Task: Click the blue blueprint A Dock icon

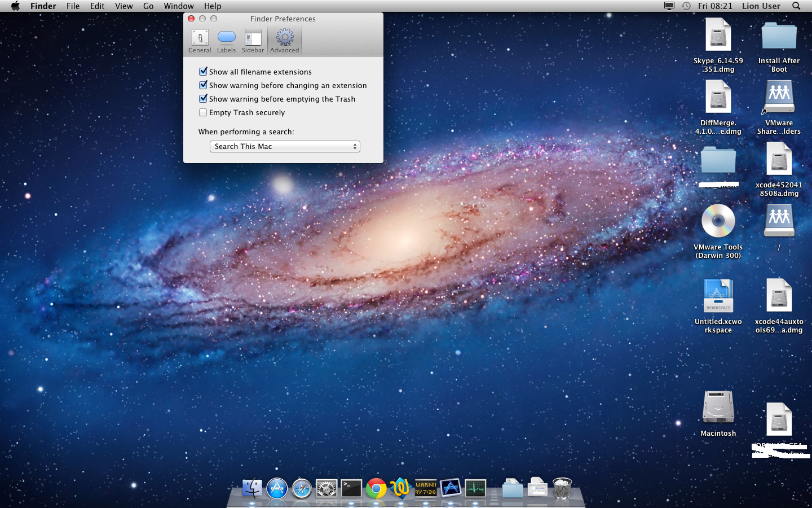Action: 451,488
